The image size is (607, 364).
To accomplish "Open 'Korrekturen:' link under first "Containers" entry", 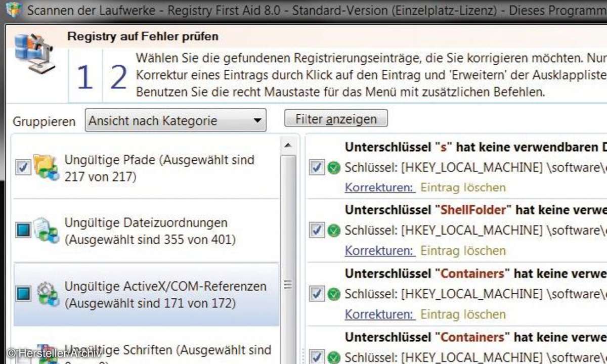I will tap(380, 314).
